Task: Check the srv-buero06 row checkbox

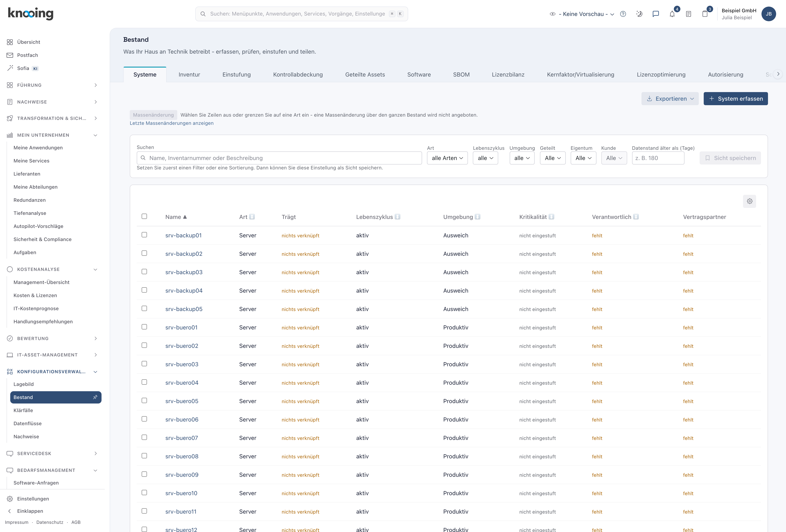Action: pyautogui.click(x=145, y=419)
